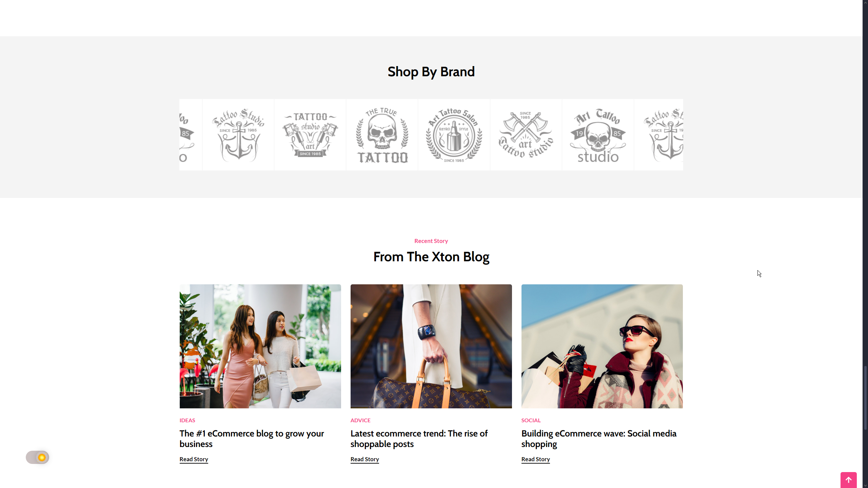Screen dimensions: 868x488
Task: Toggle the dark mode sun switch
Action: [38, 457]
